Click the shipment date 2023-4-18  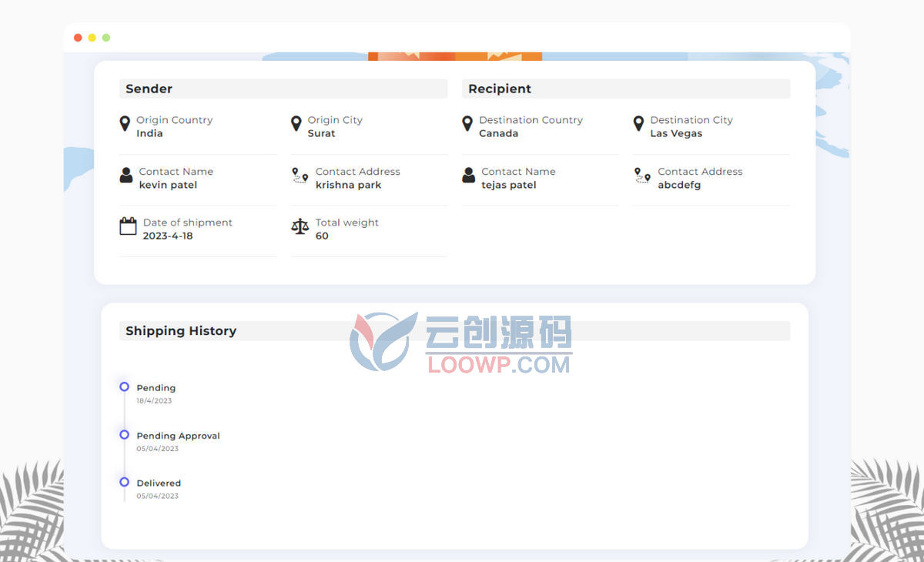point(168,236)
